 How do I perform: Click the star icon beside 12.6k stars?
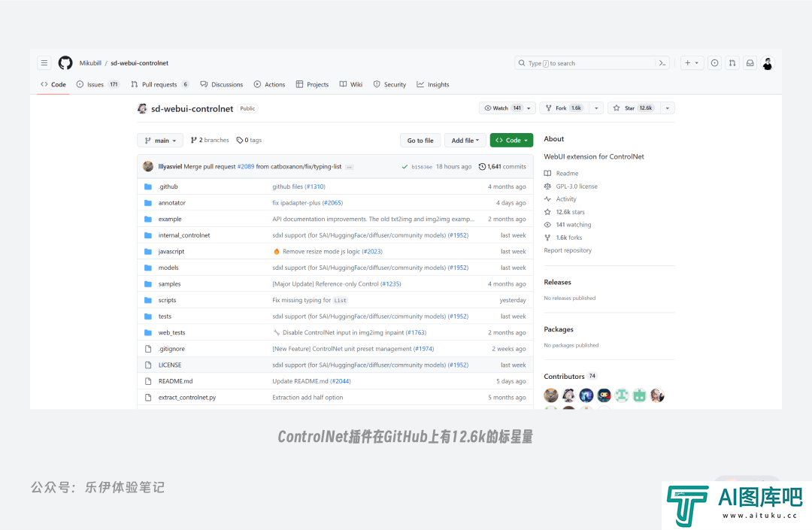tap(547, 212)
